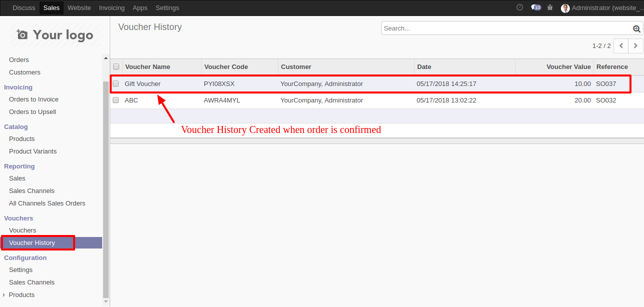Image resolution: width=644 pixels, height=307 pixels.
Task: Click the ABC voucher name
Action: tap(131, 100)
